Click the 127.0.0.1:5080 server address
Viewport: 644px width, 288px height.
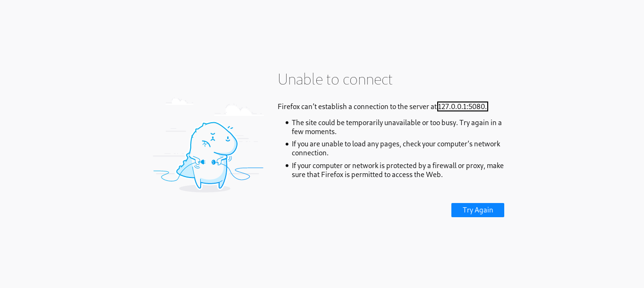click(462, 107)
